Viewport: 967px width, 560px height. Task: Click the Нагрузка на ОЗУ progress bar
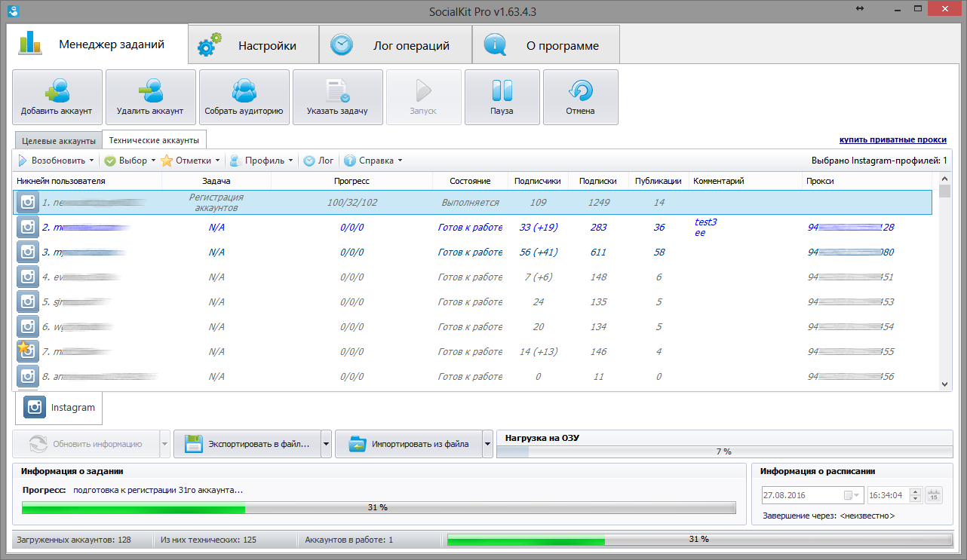tap(723, 451)
